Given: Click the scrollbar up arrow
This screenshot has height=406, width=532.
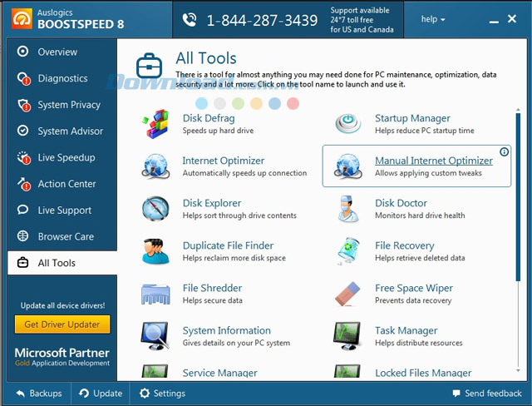Looking at the screenshot, I should click(x=518, y=110).
